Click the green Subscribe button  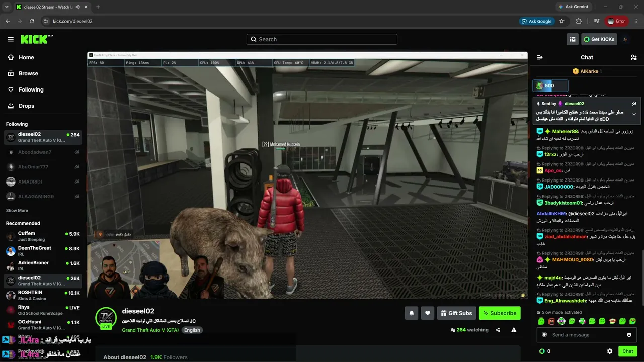pyautogui.click(x=500, y=313)
